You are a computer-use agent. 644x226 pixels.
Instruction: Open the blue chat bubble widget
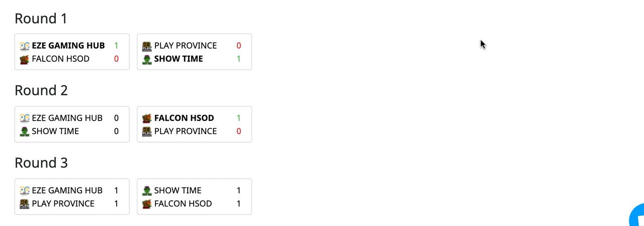click(637, 216)
